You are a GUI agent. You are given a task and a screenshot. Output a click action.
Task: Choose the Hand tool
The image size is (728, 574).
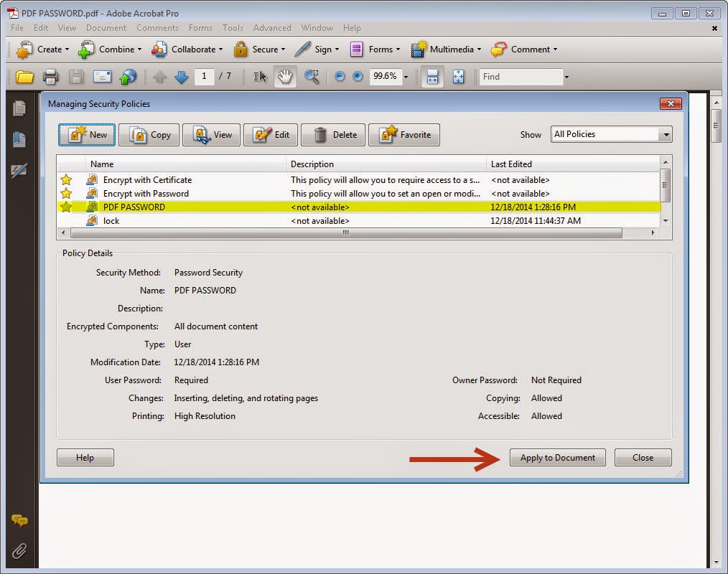[x=285, y=77]
